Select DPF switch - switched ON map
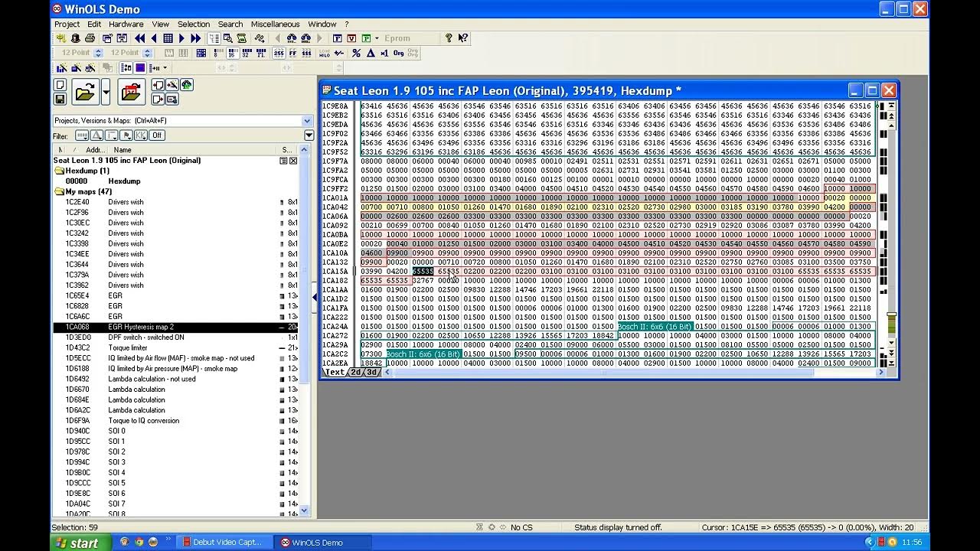 coord(175,337)
